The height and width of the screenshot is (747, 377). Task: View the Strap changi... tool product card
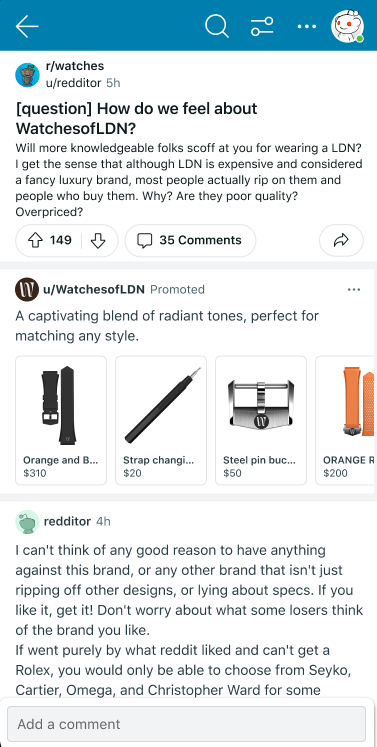click(x=161, y=420)
